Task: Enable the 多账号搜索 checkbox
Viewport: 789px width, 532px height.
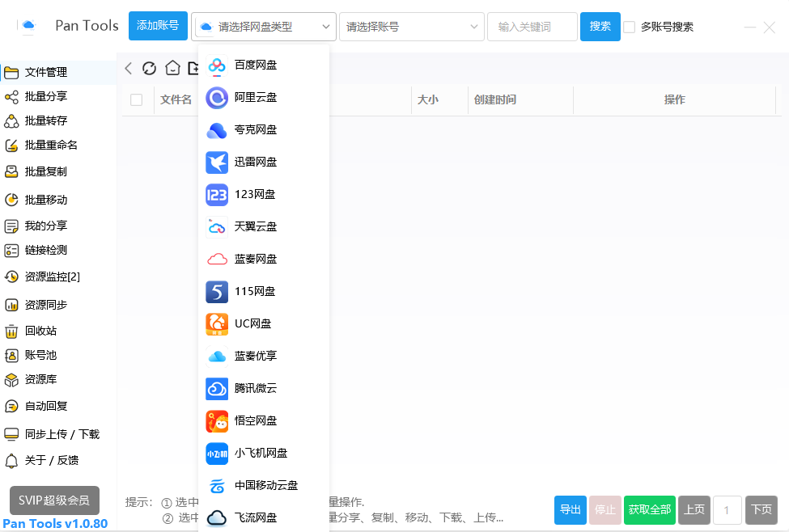Action: [x=629, y=27]
